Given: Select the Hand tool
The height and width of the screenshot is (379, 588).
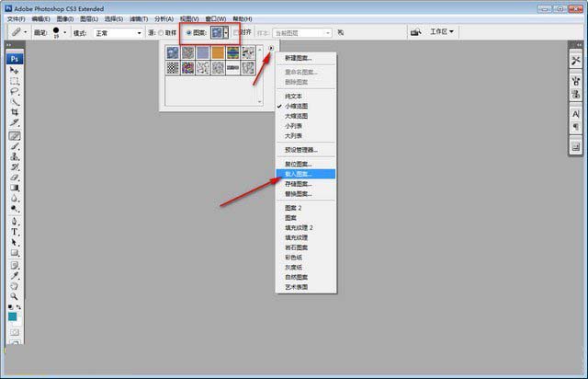Looking at the screenshot, I should (15, 286).
